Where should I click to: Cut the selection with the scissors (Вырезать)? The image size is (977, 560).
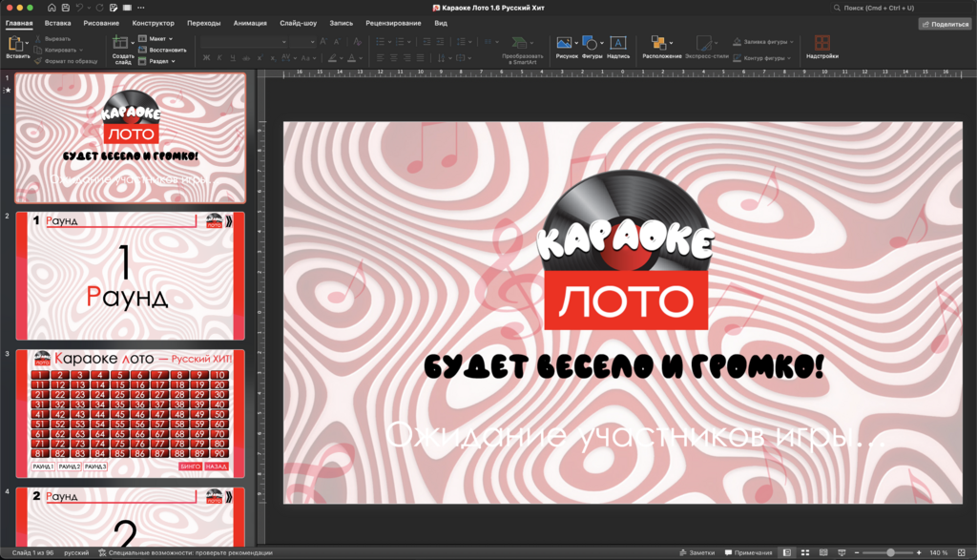[x=52, y=38]
